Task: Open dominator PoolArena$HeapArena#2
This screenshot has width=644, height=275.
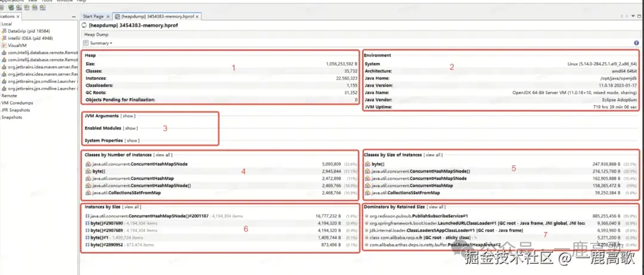Action: (435, 245)
